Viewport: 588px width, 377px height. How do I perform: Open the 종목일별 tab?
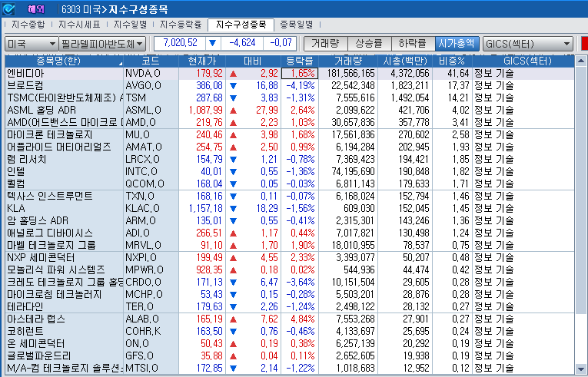(x=297, y=25)
